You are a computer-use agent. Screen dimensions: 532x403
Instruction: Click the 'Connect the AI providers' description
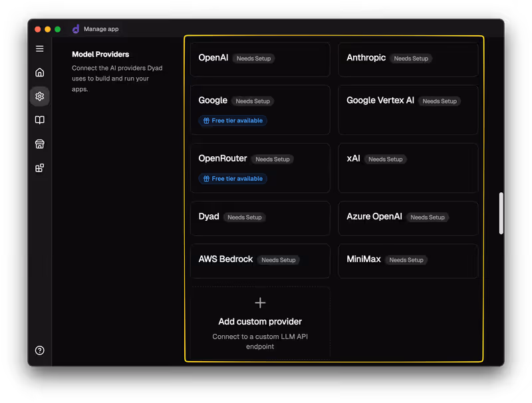[117, 78]
